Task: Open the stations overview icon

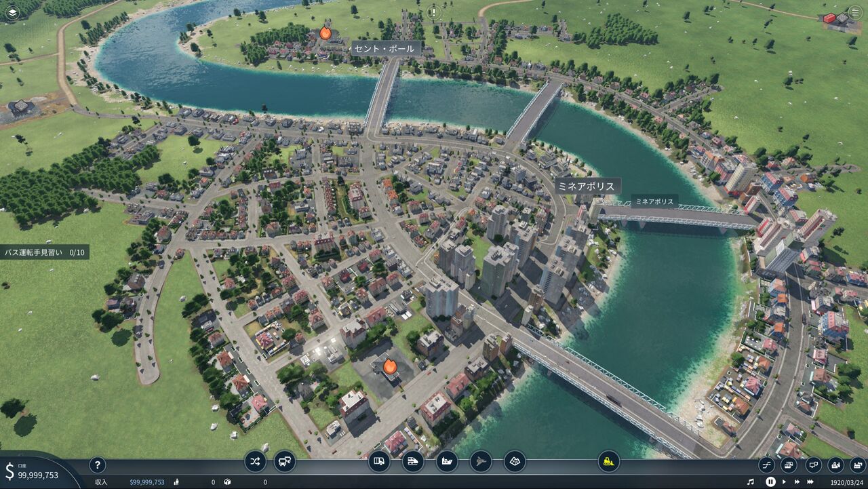Action: (x=813, y=465)
